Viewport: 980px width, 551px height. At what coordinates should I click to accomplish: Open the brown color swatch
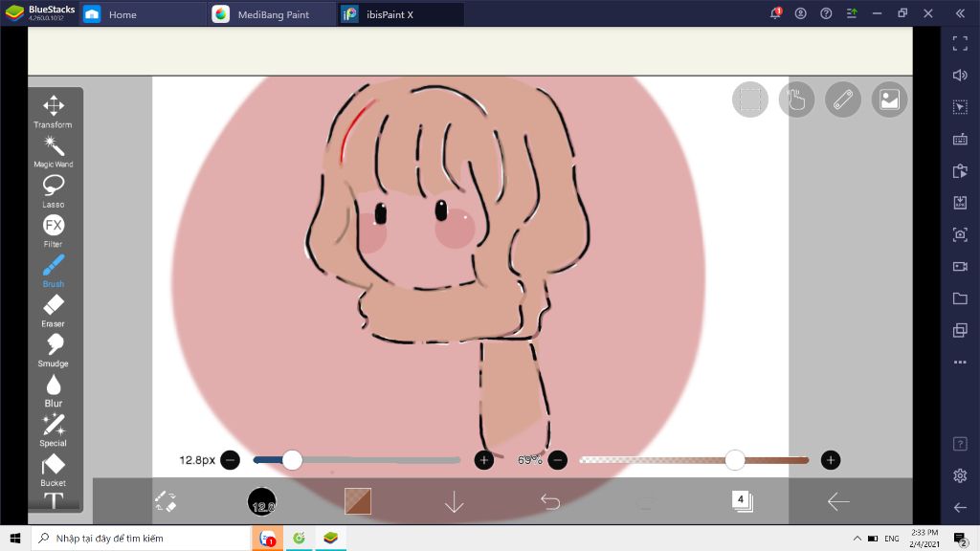pyautogui.click(x=358, y=501)
